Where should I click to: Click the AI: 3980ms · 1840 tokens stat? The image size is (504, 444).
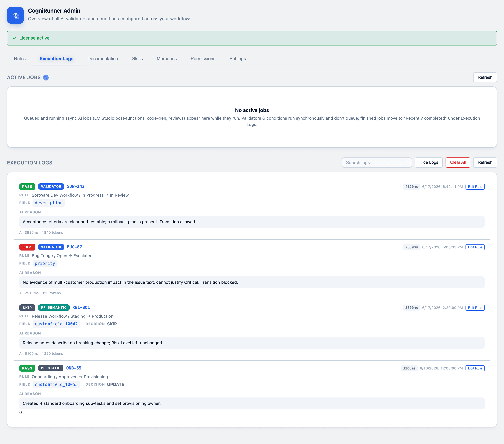[x=41, y=232]
